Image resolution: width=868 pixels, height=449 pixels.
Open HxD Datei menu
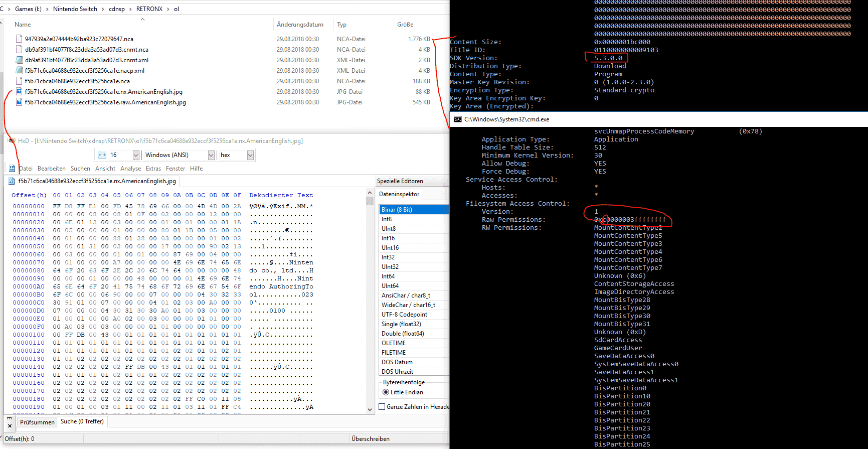25,169
